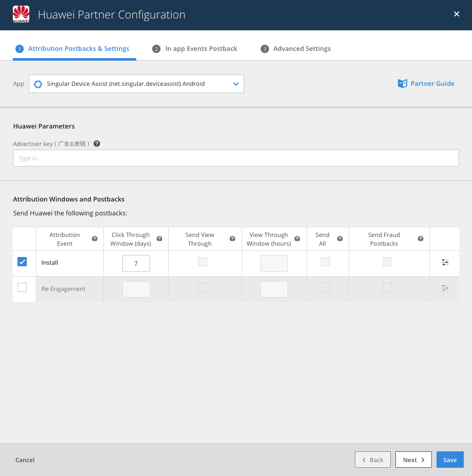The height and width of the screenshot is (476, 472).
Task: Focus the Advertiser key input field
Action: coord(235,158)
